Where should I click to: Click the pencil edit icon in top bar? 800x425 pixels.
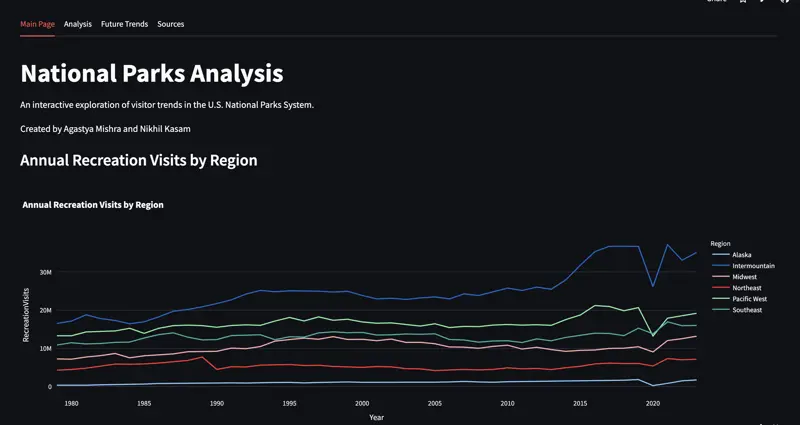[763, 2]
